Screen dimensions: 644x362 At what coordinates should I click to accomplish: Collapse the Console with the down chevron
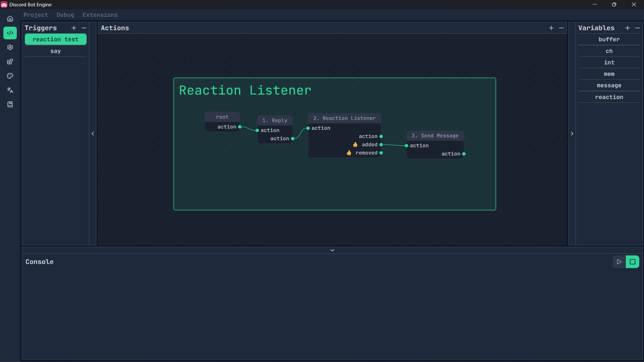click(332, 250)
